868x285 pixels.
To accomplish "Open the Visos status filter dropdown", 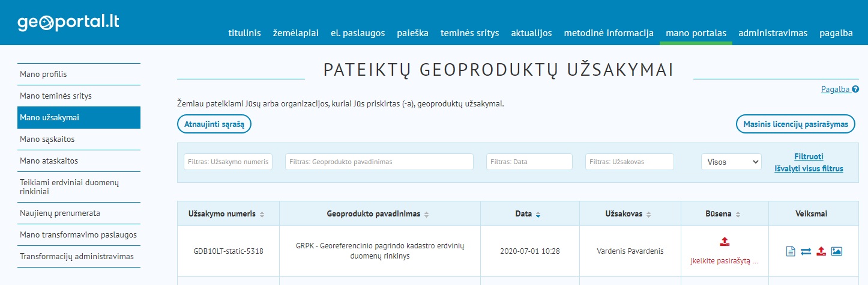I will pyautogui.click(x=731, y=162).
